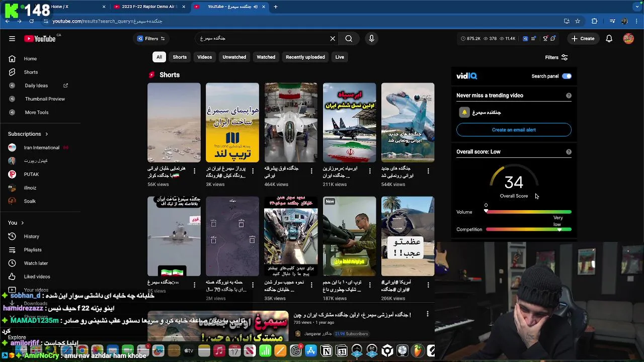Open the short thumbnail marked New

click(349, 236)
